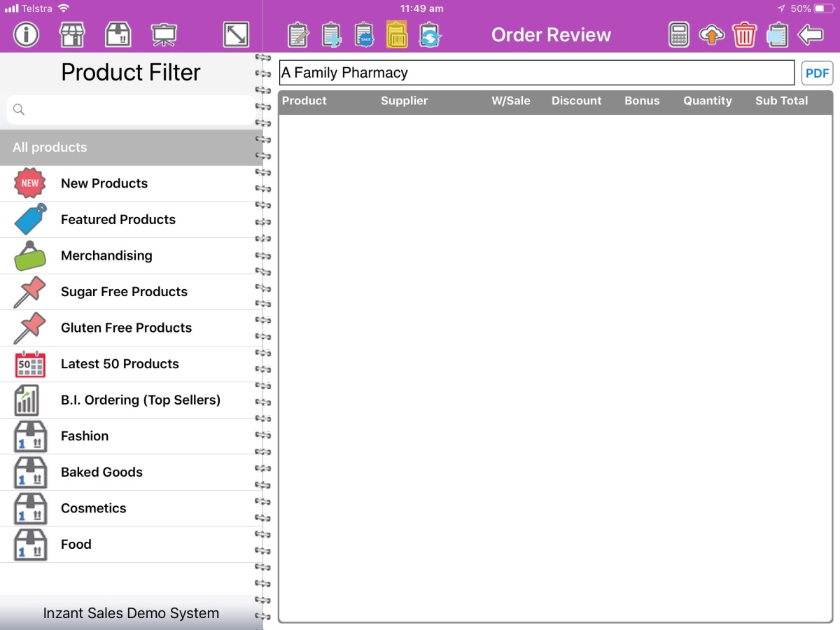Click the pushpin icon beside Sugar Free Products

30,292
